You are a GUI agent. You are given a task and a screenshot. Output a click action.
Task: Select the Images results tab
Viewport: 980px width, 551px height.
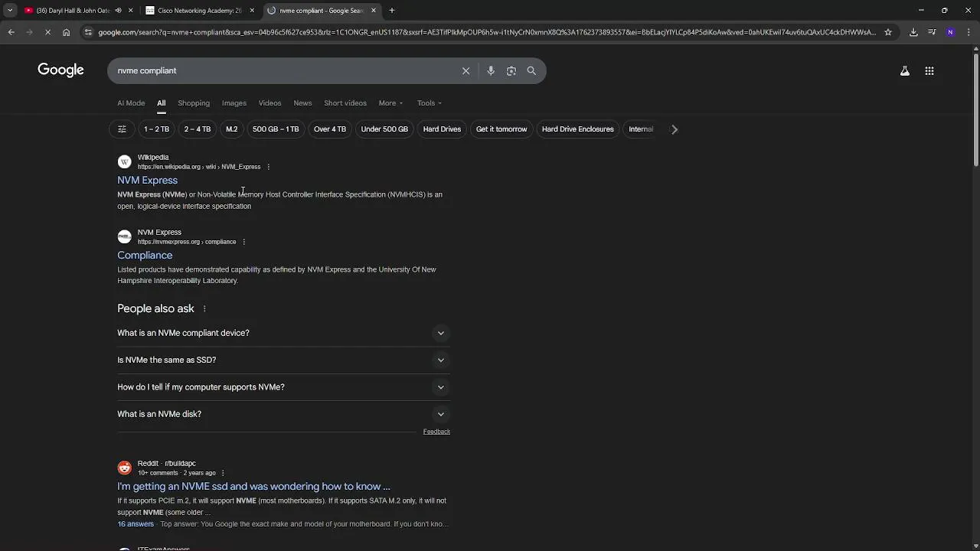pos(234,103)
